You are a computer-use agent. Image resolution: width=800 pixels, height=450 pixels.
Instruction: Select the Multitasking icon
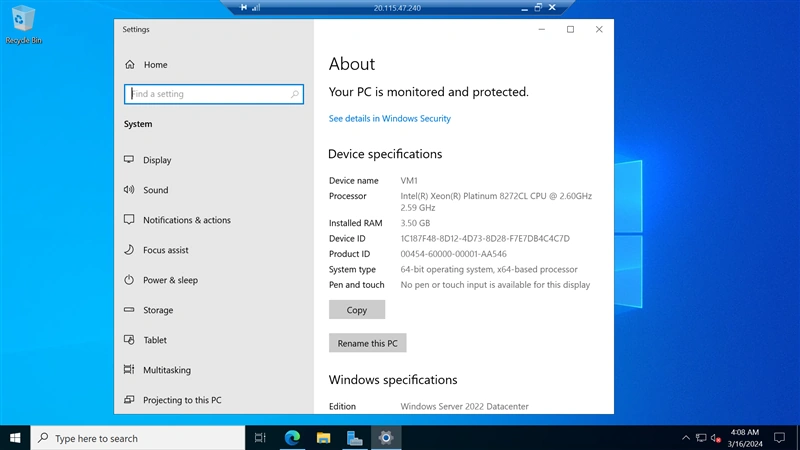coord(129,369)
